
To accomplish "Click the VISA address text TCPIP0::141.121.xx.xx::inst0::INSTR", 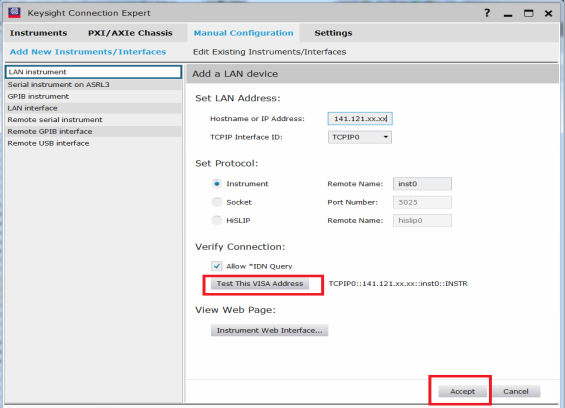I will pos(398,284).
